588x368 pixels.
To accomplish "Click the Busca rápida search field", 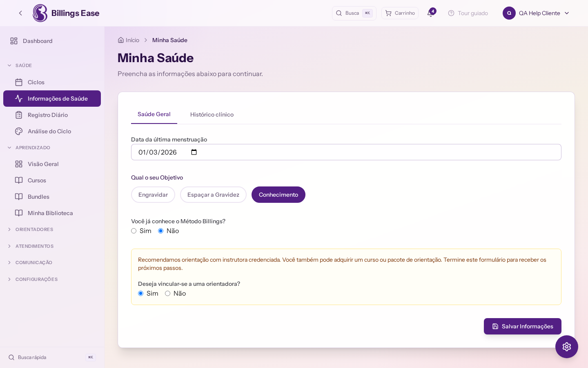I will tap(52, 357).
